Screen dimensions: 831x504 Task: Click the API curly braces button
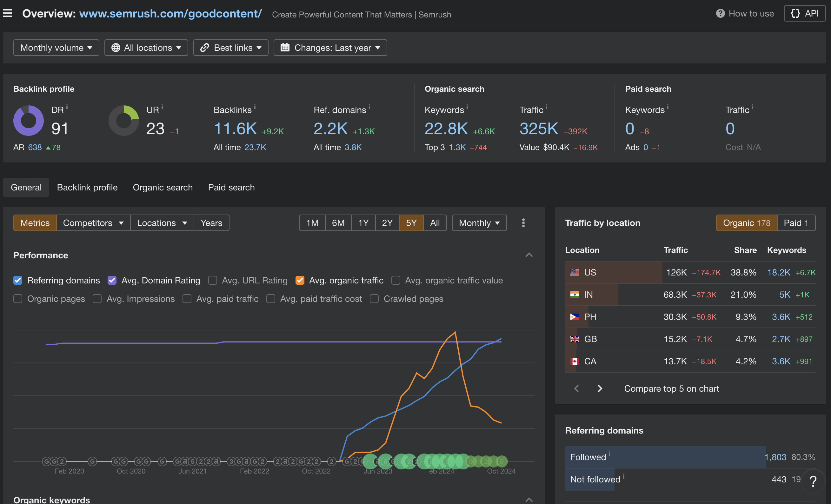805,13
